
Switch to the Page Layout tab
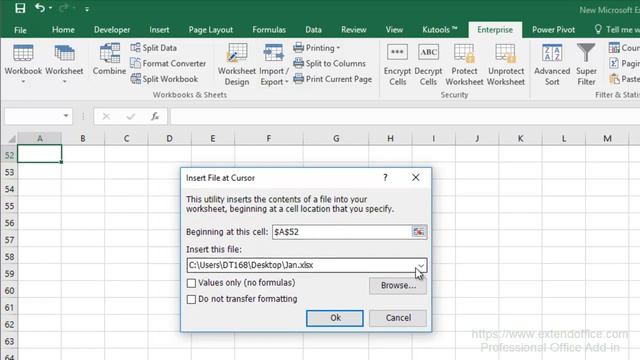211,30
